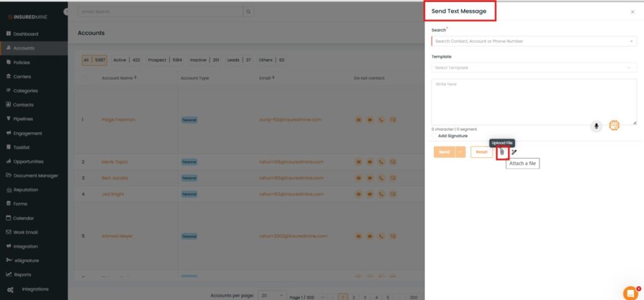Click into the Write here message box

(x=534, y=101)
